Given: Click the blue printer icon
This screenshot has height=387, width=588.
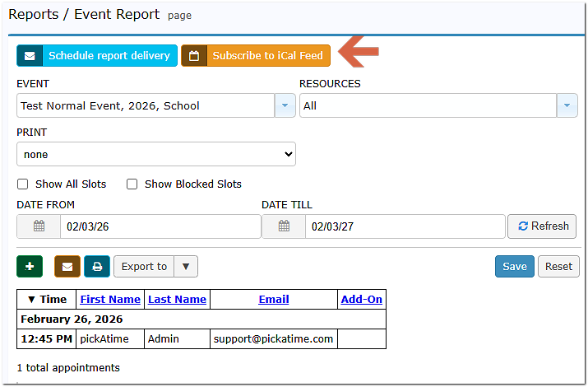Looking at the screenshot, I should [97, 267].
